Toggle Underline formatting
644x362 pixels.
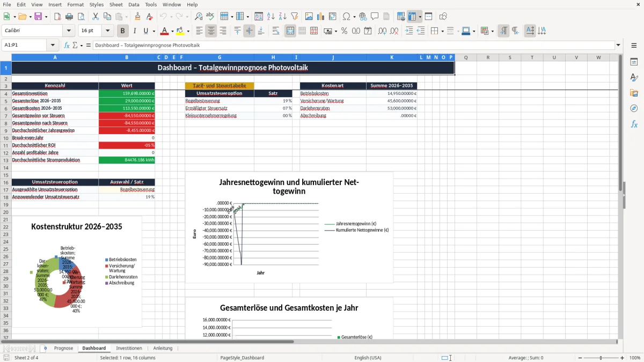[146, 31]
